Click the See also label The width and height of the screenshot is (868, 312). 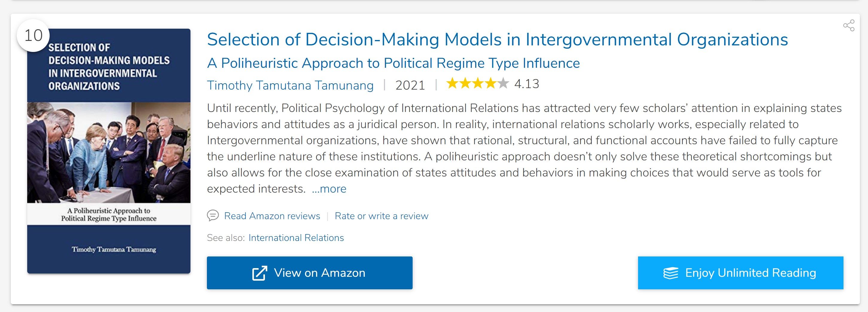[225, 238]
